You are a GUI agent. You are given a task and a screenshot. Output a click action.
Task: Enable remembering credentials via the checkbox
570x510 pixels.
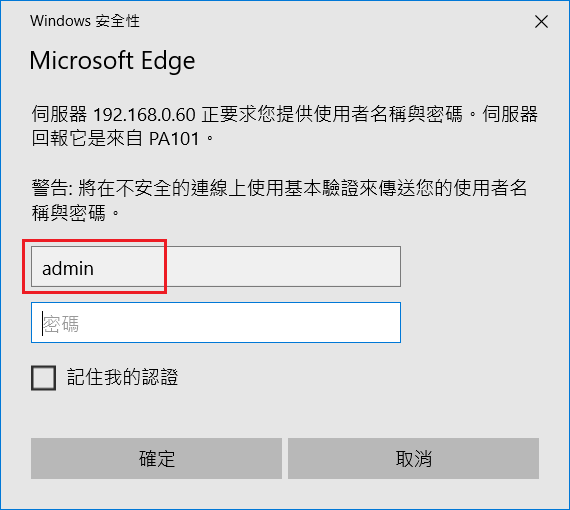[43, 378]
